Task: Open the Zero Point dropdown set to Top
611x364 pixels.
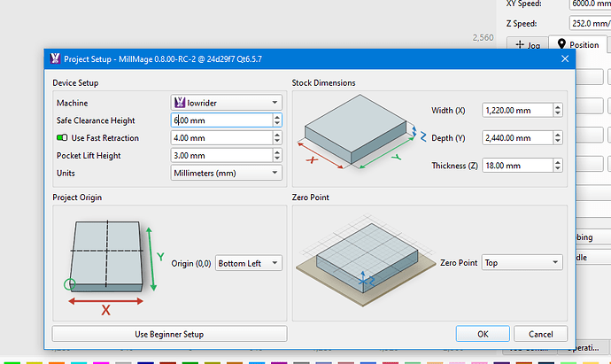Action: coord(522,263)
